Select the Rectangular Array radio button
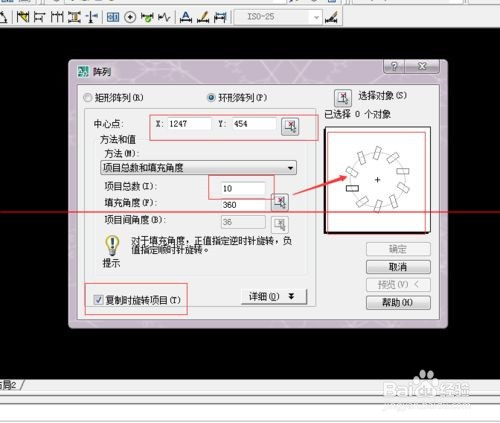Image resolution: width=500 pixels, height=423 pixels. [87, 98]
